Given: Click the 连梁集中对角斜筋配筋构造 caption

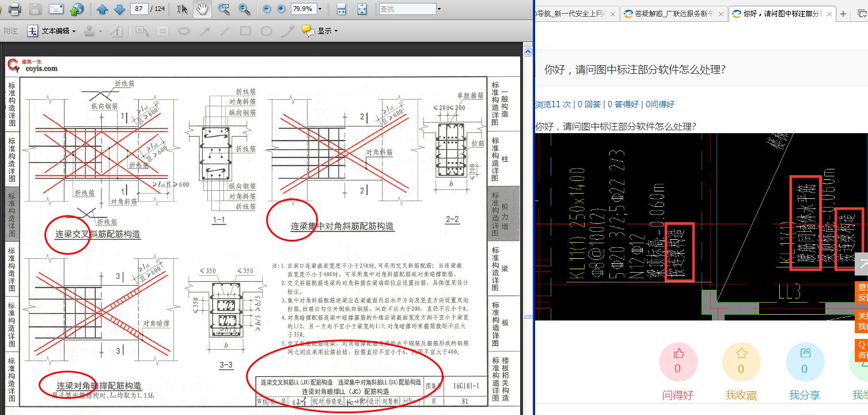Looking at the screenshot, I should 342,227.
